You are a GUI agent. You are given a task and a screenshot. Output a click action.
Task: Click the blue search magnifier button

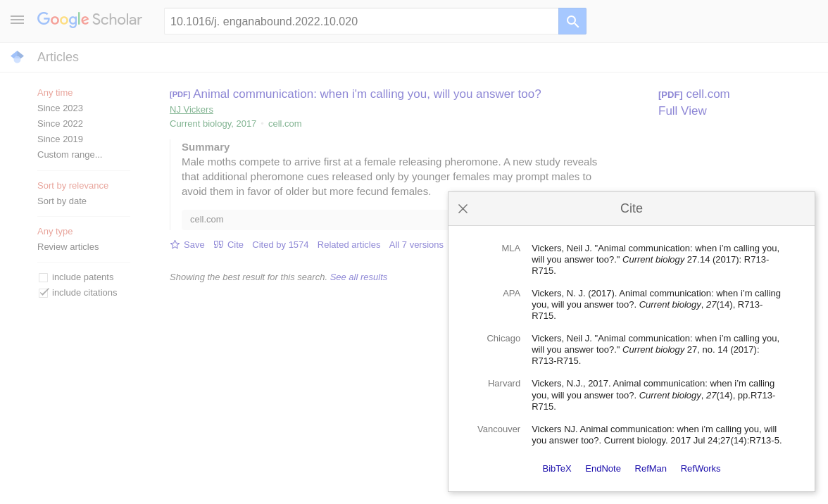tap(572, 21)
